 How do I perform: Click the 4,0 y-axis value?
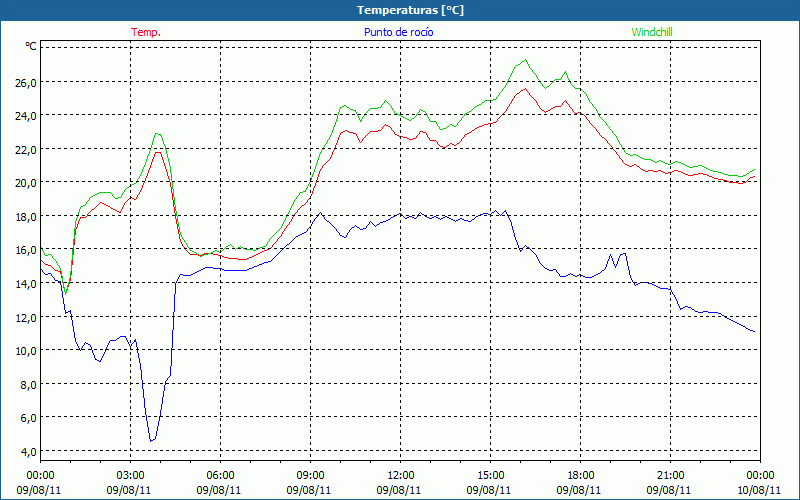(x=28, y=452)
